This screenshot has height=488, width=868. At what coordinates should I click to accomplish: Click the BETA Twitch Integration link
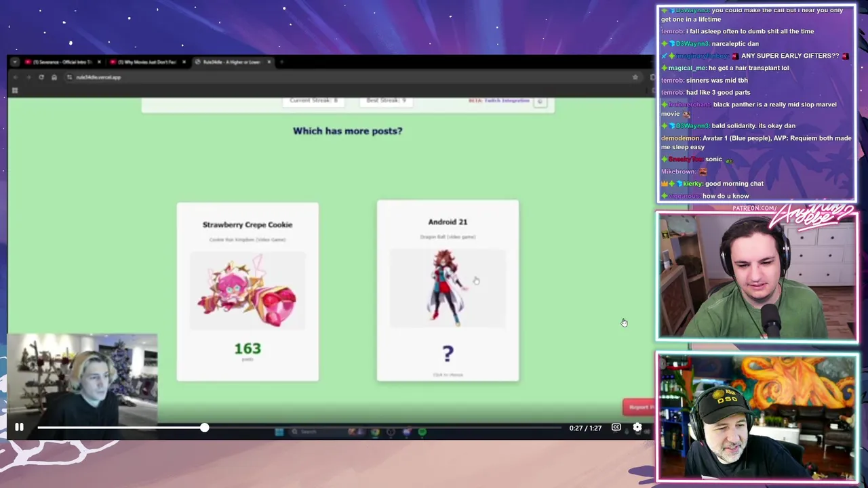pyautogui.click(x=498, y=100)
